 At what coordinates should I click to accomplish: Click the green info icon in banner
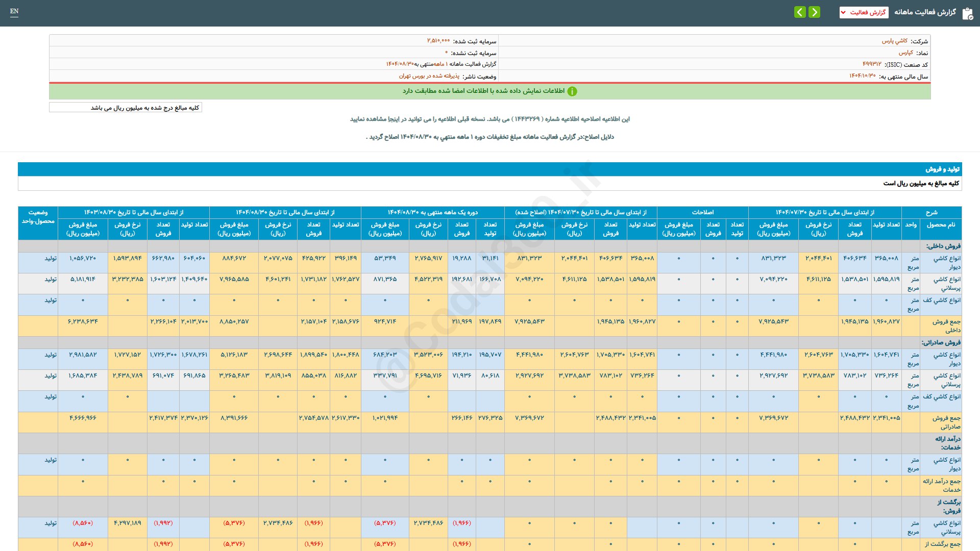pyautogui.click(x=572, y=91)
